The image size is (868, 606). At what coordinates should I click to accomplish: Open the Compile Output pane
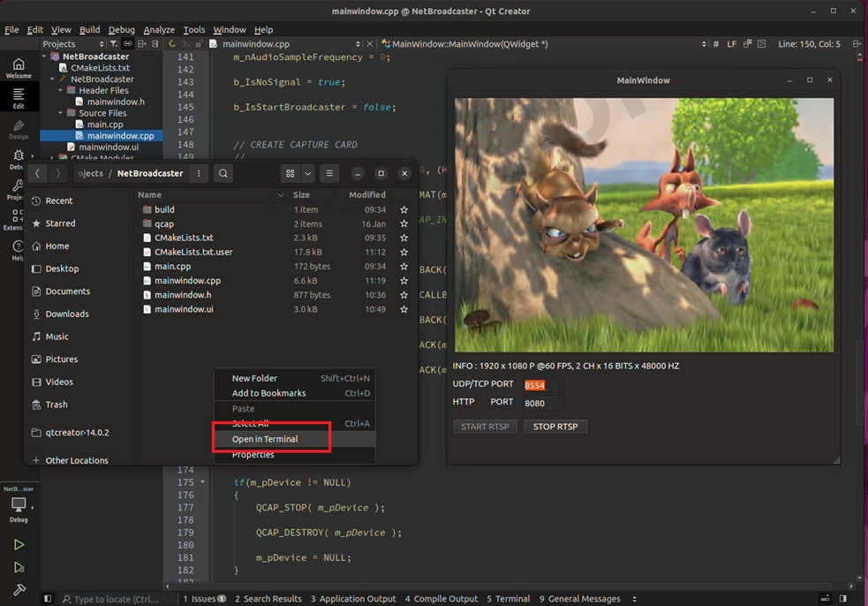(x=442, y=599)
